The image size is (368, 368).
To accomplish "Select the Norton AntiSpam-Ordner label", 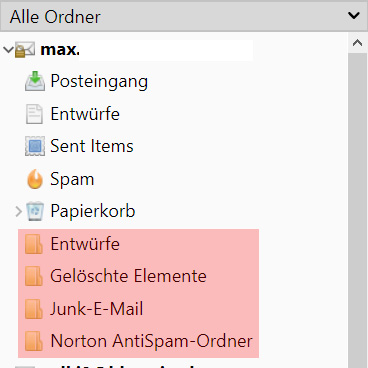I will 151,341.
